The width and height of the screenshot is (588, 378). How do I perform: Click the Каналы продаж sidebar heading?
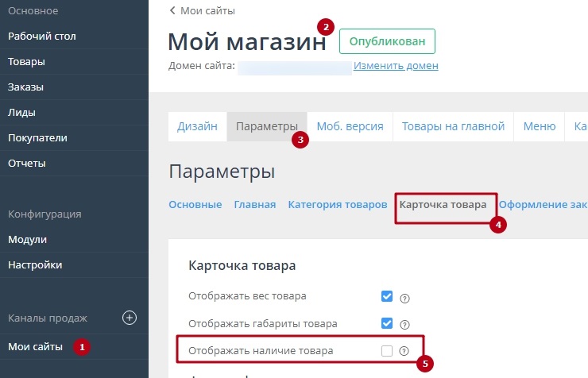coord(48,318)
